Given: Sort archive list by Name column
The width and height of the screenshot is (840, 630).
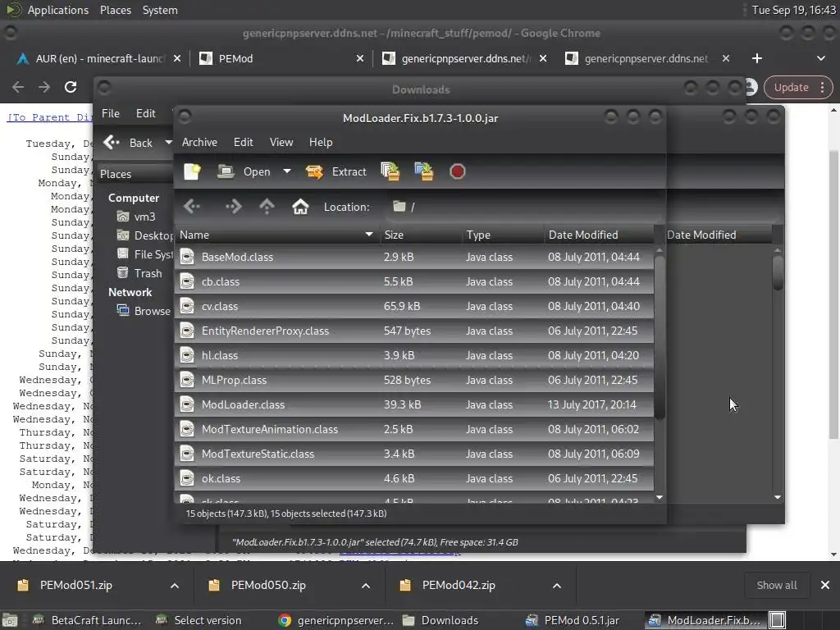Looking at the screenshot, I should (276, 235).
